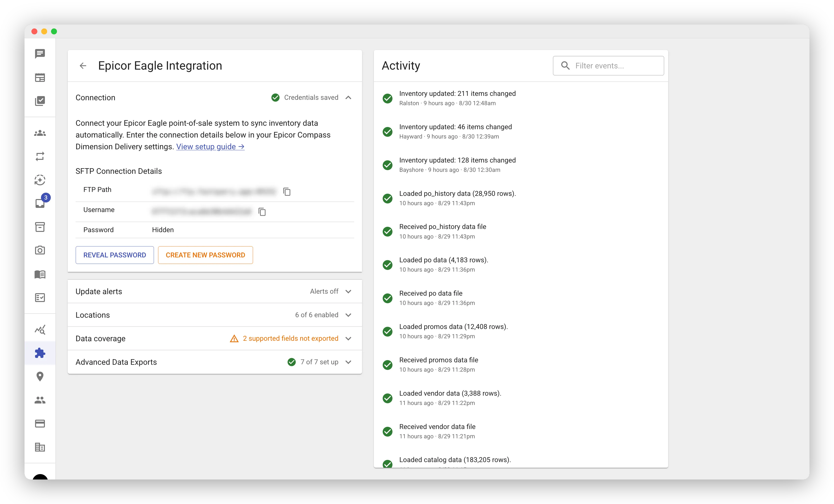Screen dimensions: 834x504
Task: Open the location pin sidebar icon
Action: pos(40,377)
